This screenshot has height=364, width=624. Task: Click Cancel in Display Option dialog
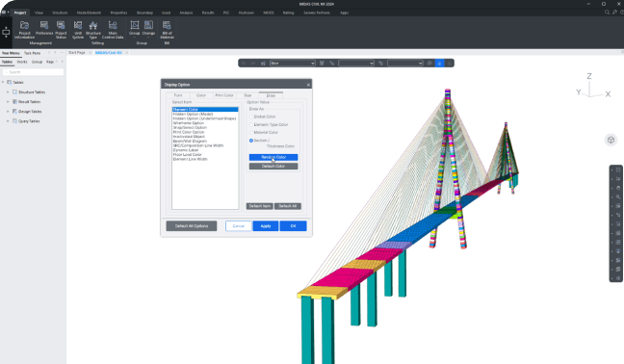point(239,226)
